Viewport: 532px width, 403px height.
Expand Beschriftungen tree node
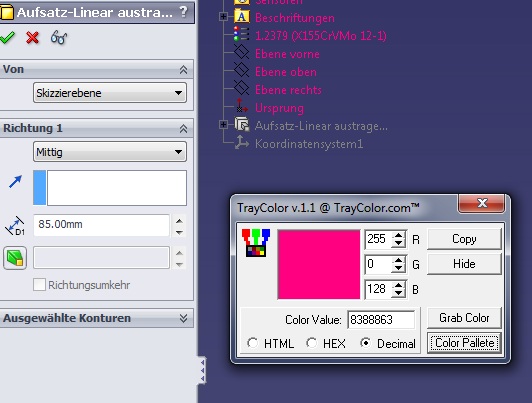[x=224, y=16]
